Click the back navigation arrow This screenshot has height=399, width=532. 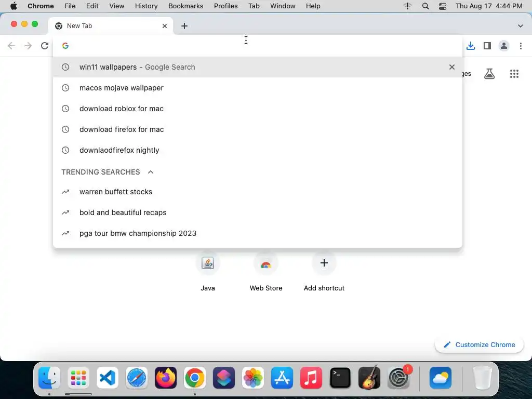[x=11, y=46]
